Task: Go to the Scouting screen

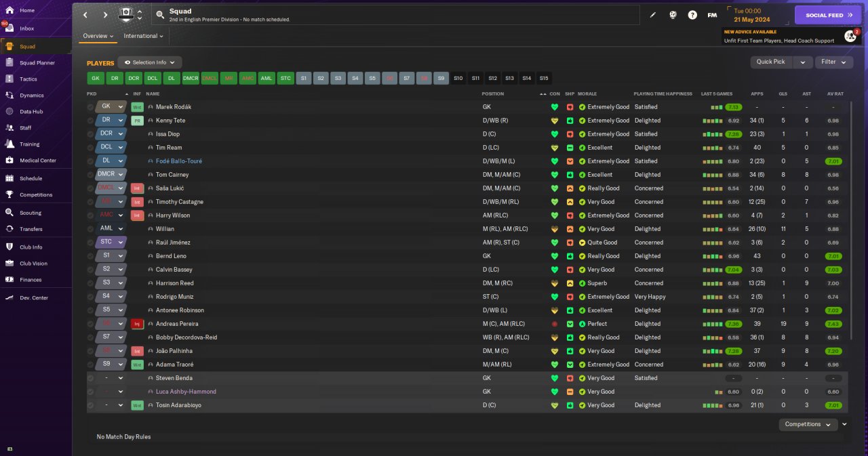Action: point(31,213)
